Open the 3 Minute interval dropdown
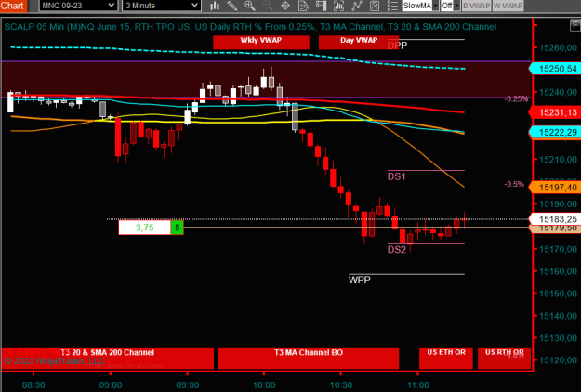Image resolution: width=581 pixels, height=392 pixels. click(162, 6)
